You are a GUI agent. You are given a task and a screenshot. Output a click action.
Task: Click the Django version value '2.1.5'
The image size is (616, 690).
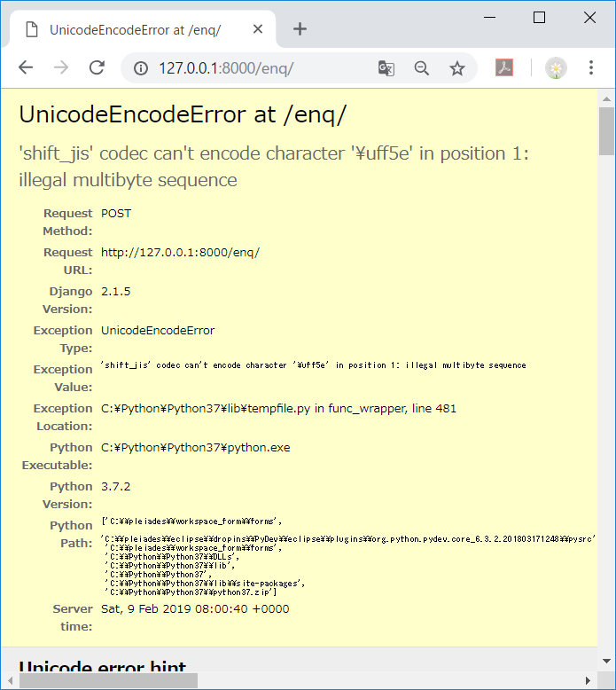tap(115, 292)
